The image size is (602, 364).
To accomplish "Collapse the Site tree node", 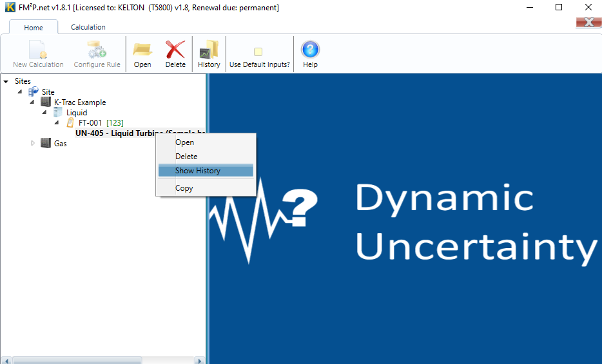I will click(20, 91).
